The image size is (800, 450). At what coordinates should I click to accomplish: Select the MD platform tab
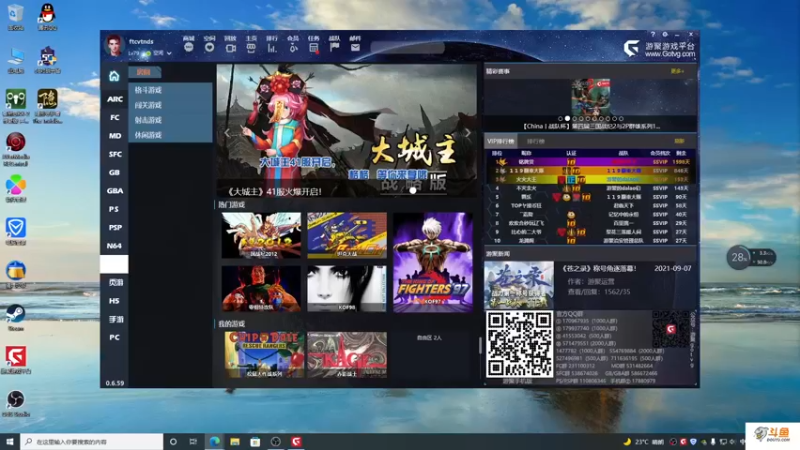(x=114, y=136)
